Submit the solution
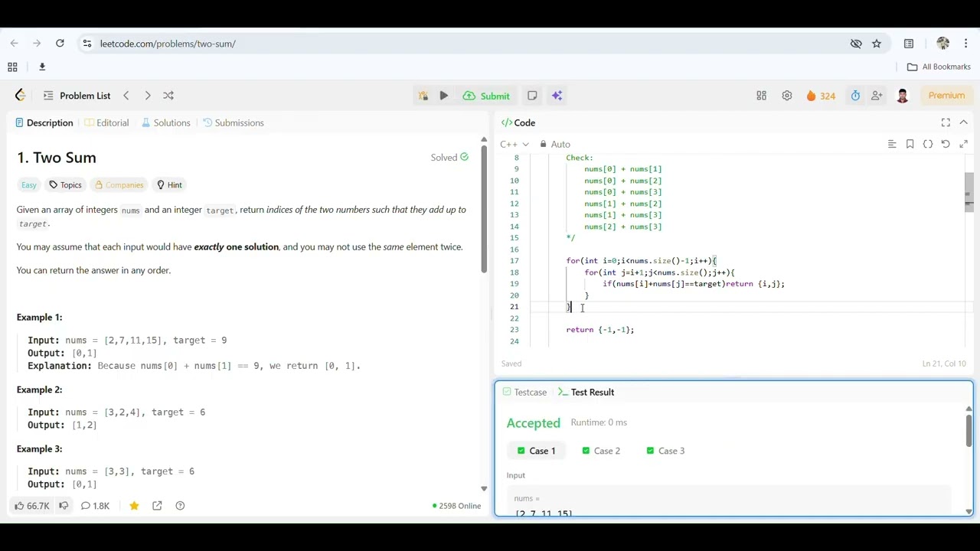 (x=487, y=96)
